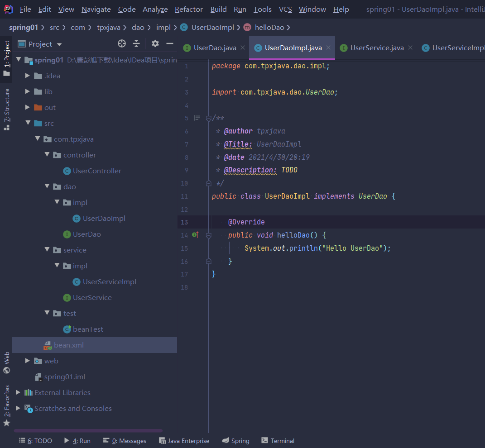Click the spring01 breadcrumb in navigation bar
This screenshot has width=485, height=448.
[23, 28]
